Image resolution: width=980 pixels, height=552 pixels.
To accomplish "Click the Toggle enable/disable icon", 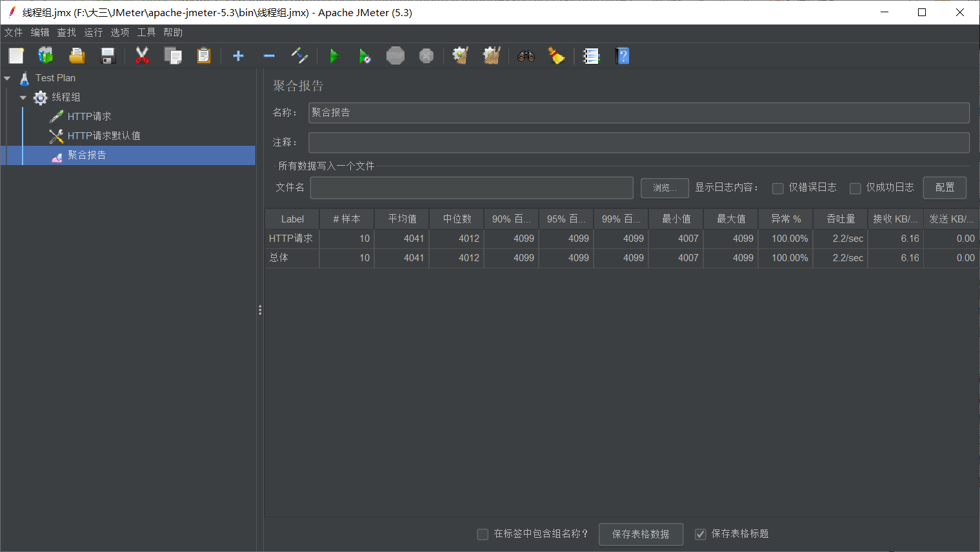I will pos(299,56).
